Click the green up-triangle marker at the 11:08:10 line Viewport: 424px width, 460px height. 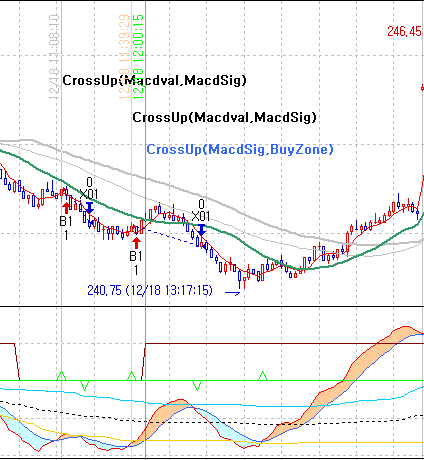pos(61,376)
